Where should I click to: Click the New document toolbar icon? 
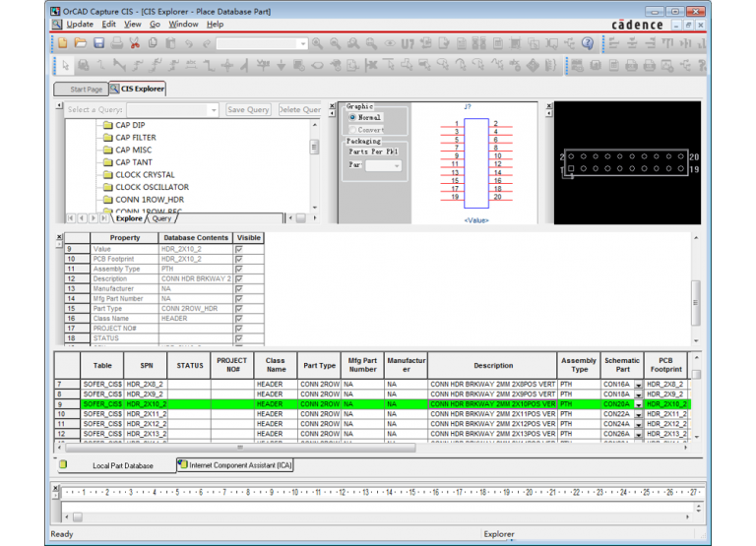pos(63,43)
